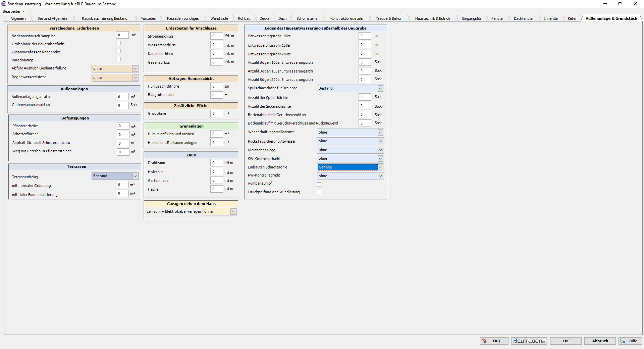Toggle Druckprüfung der Grundleitung checkbox
This screenshot has height=349, width=644.
319,192
